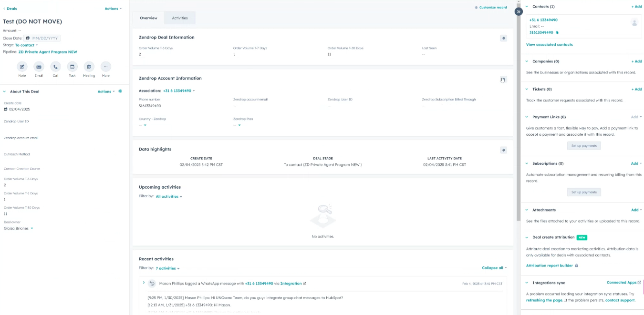Open +31 6 13349490 link in WhatsApp activity
This screenshot has height=315, width=644.
coord(259,284)
